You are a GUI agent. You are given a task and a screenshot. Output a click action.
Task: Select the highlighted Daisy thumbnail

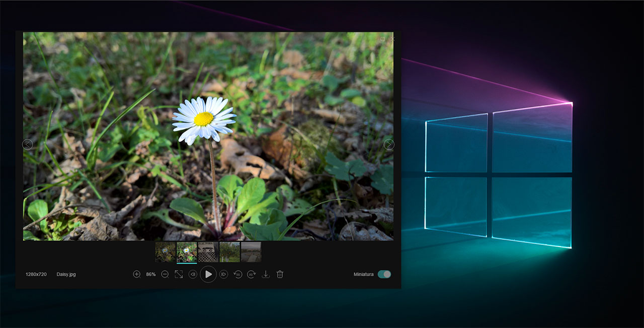point(187,252)
